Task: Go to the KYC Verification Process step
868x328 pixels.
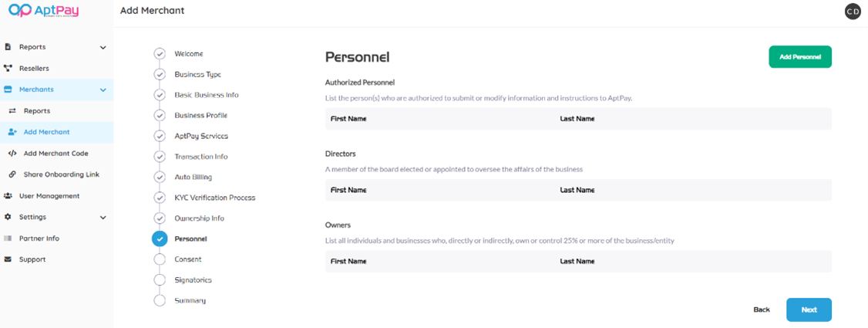Action: click(x=215, y=198)
